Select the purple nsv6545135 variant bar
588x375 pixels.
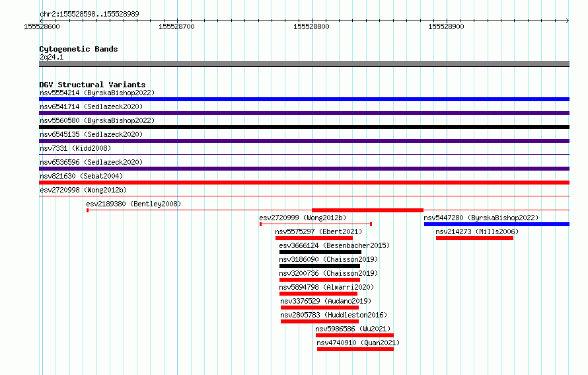coord(304,141)
